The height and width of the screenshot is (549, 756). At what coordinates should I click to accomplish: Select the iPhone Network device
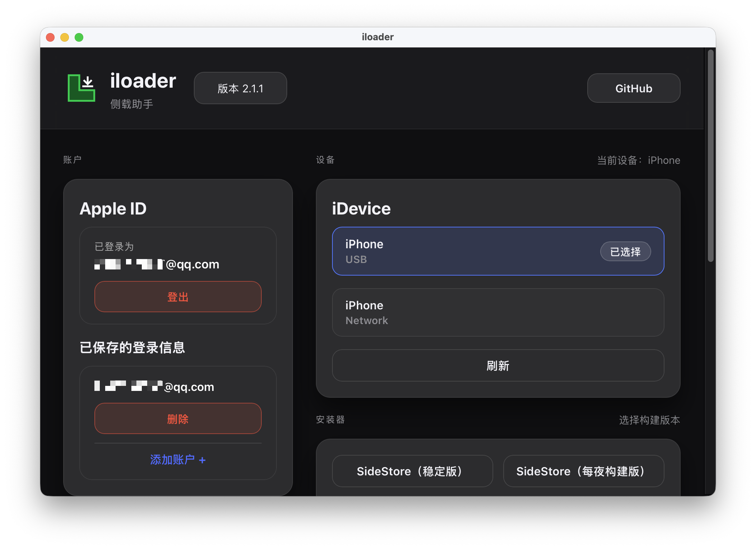[498, 312]
